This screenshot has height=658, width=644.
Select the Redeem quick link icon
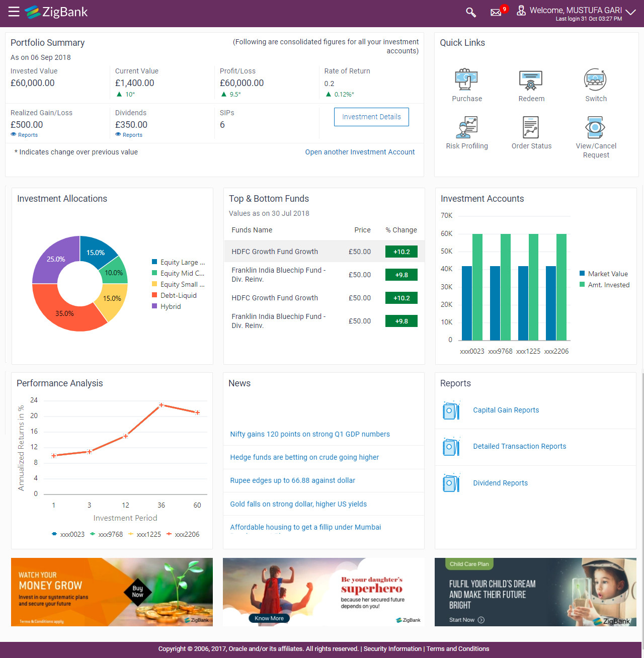pos(531,79)
